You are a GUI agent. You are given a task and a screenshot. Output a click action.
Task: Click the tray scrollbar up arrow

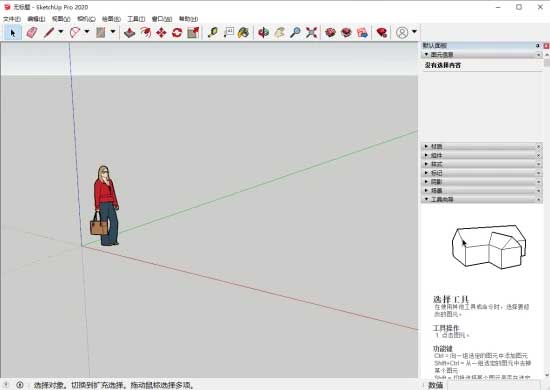[546, 55]
